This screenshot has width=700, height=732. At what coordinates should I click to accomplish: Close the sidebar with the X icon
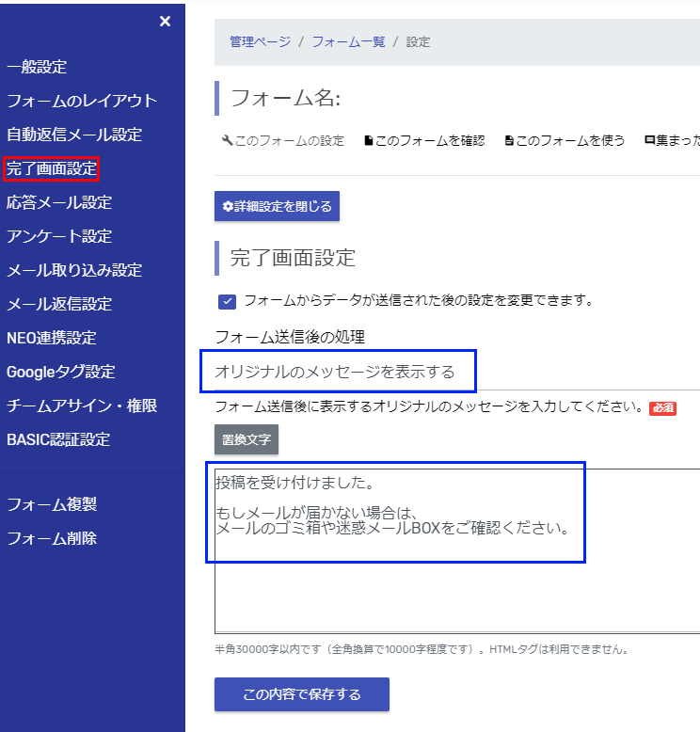pyautogui.click(x=165, y=22)
